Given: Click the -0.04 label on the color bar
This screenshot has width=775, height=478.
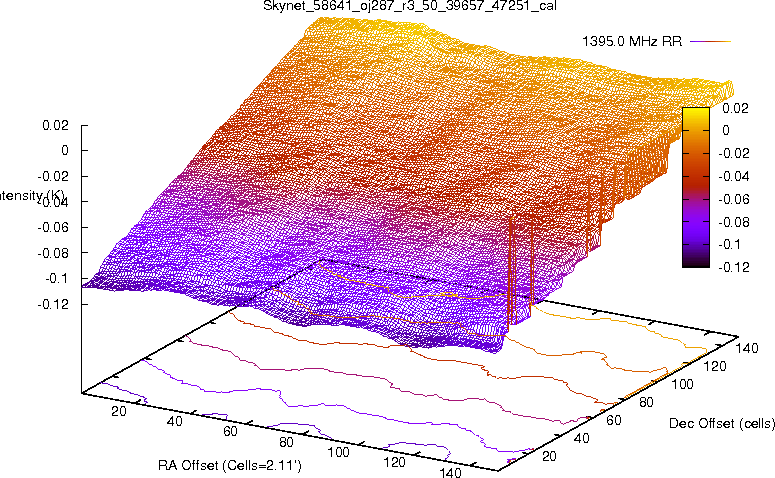Looking at the screenshot, I should pos(733,176).
